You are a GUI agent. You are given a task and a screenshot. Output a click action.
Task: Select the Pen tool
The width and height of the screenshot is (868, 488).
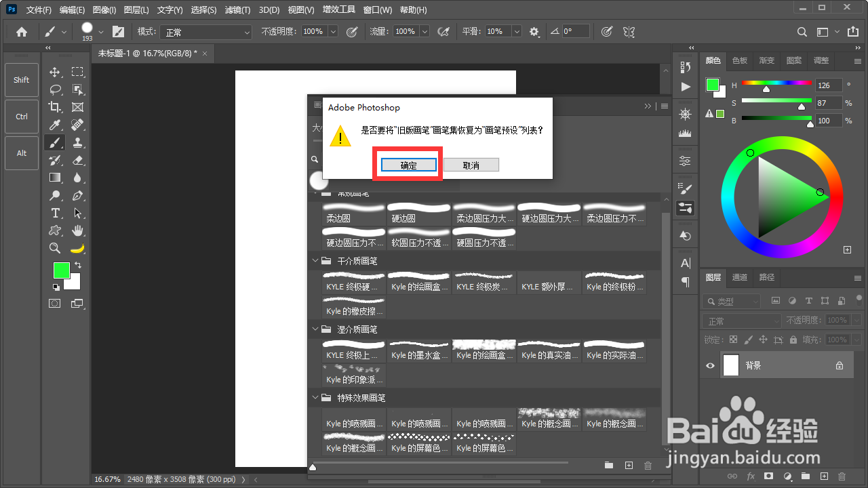pyautogui.click(x=78, y=195)
